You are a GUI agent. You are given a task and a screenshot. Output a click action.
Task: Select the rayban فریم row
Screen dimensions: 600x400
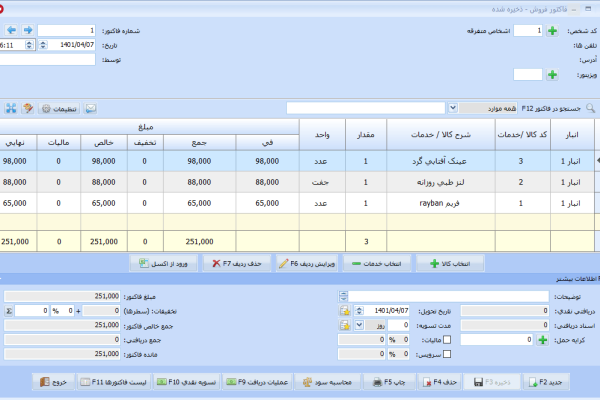point(297,203)
